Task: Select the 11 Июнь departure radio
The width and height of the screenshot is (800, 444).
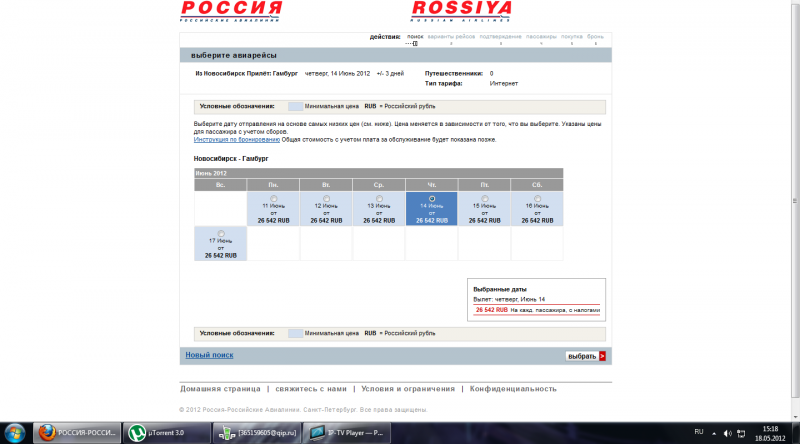Action: (x=273, y=199)
